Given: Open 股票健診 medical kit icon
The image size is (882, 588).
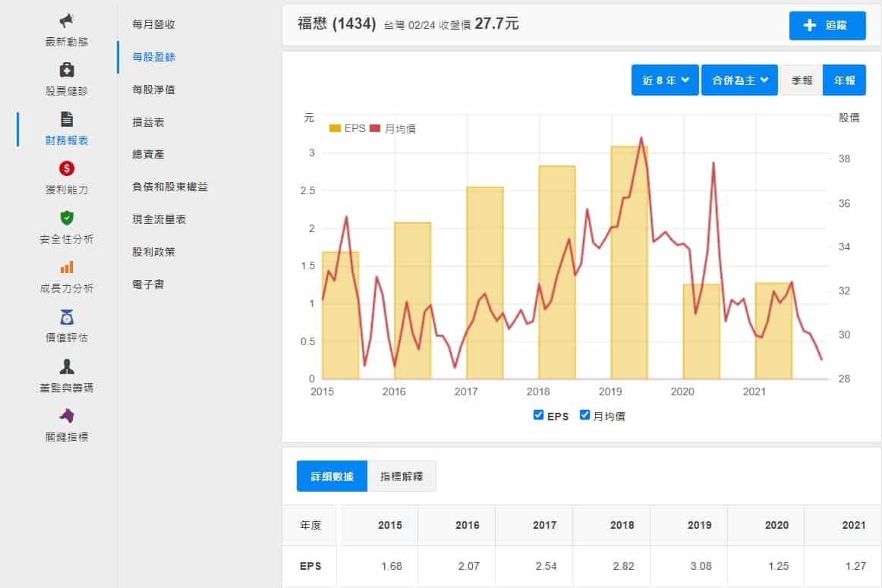Looking at the screenshot, I should tap(67, 70).
